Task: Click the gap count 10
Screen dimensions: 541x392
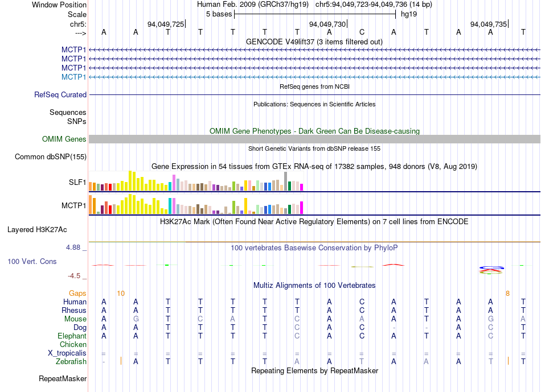Action: [120, 294]
